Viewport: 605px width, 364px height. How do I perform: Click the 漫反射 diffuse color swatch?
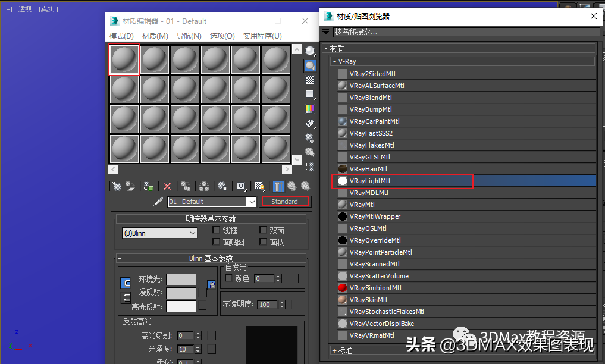(x=181, y=293)
